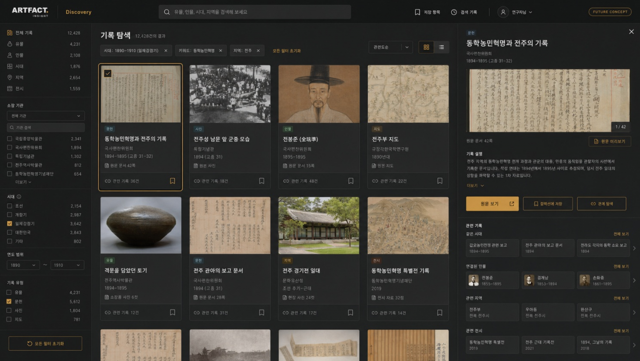Uncheck selection box on first record thumbnail
Image resolution: width=640 pixels, height=361 pixels.
[108, 74]
